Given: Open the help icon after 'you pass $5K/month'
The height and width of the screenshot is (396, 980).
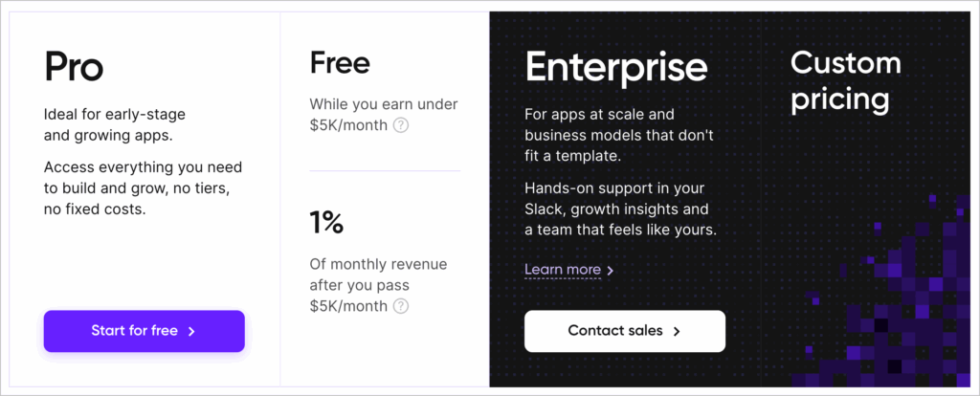Looking at the screenshot, I should pyautogui.click(x=401, y=306).
